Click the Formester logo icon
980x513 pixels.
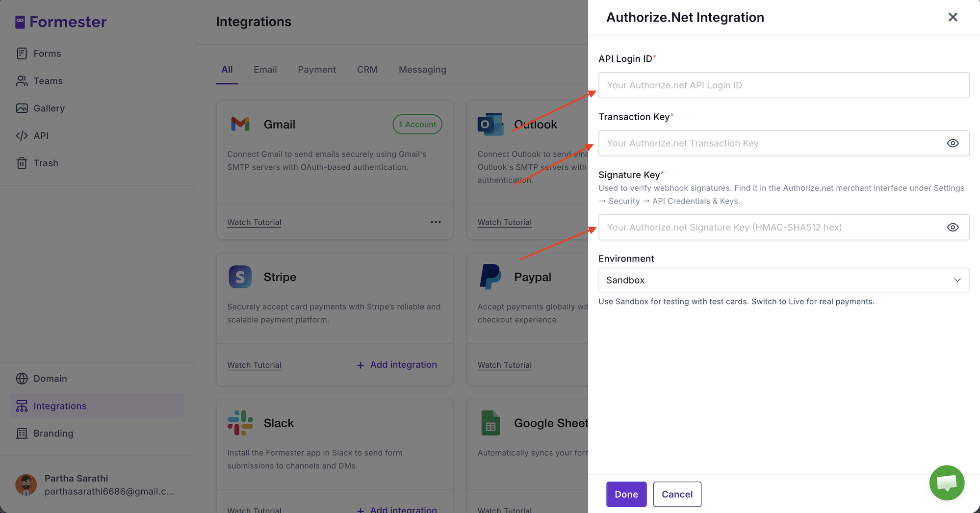pyautogui.click(x=20, y=22)
